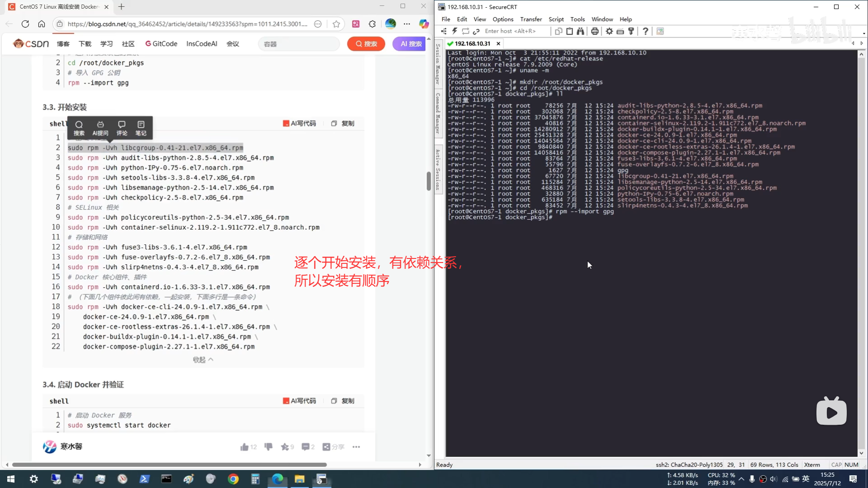
Task: Expand the system tray hidden icons chevron
Action: click(741, 479)
